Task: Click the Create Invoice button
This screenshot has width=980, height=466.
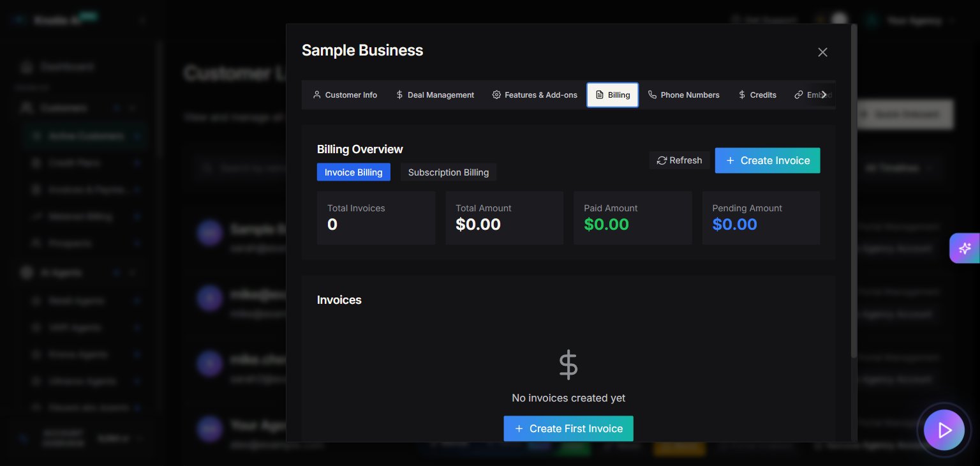Action: pyautogui.click(x=768, y=160)
